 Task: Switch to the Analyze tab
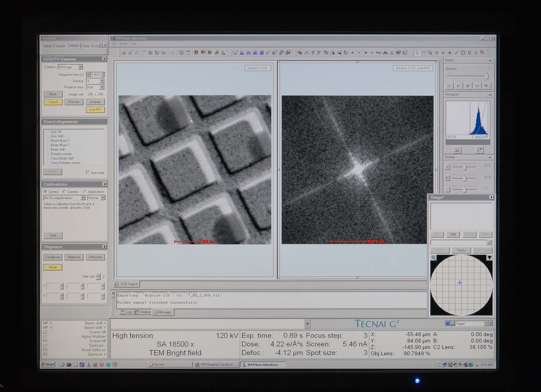pyautogui.click(x=143, y=312)
